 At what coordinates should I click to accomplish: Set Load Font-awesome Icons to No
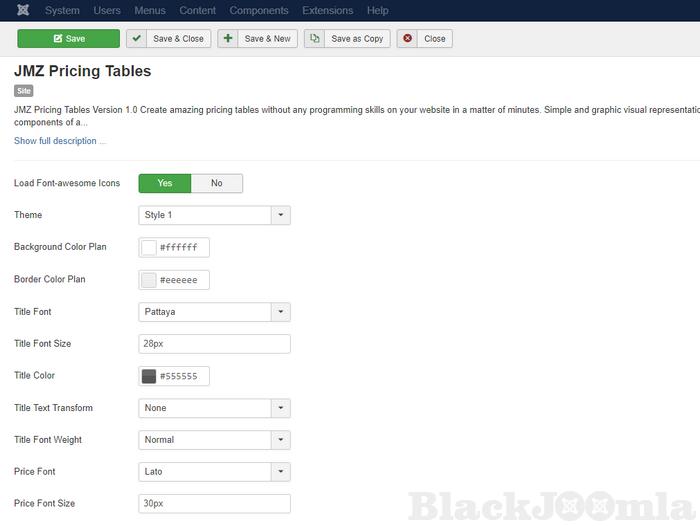tap(216, 183)
